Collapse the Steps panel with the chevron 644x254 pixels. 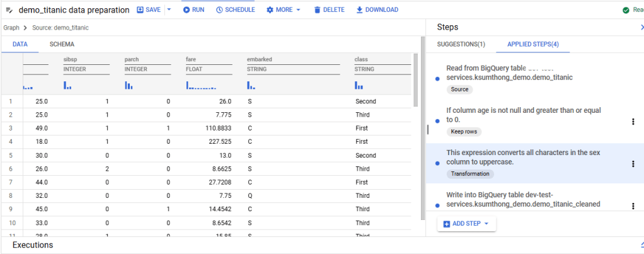tap(641, 28)
